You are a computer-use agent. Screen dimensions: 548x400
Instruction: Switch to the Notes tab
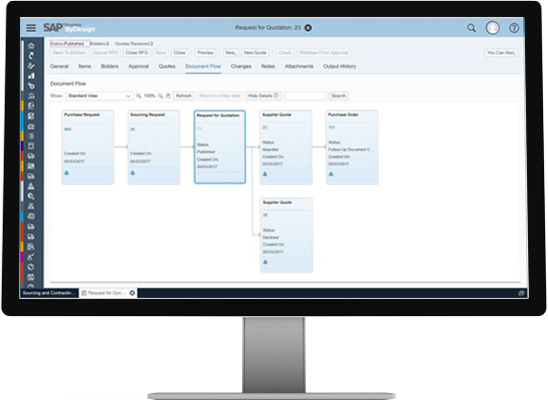point(268,66)
